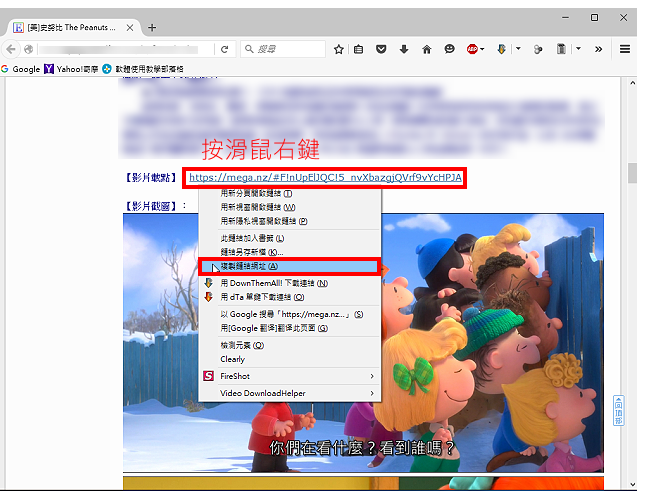Show more toolbar items overflow chevron
This screenshot has height=504, width=645.
coord(599,49)
